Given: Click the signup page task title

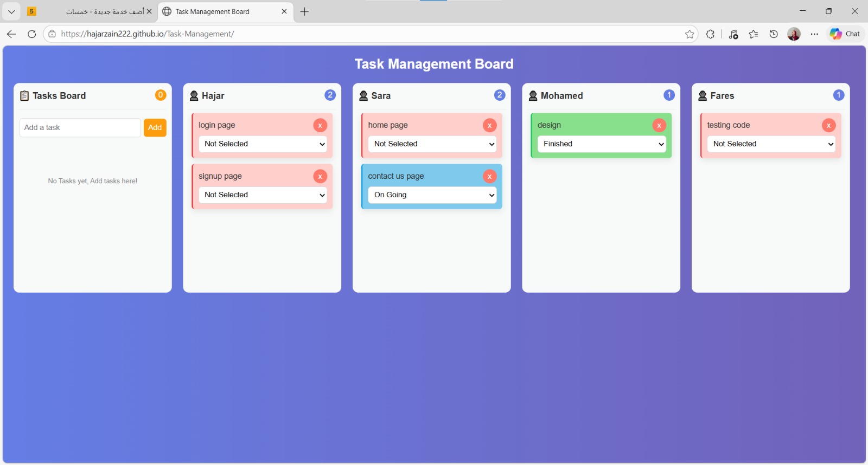Looking at the screenshot, I should (x=220, y=176).
